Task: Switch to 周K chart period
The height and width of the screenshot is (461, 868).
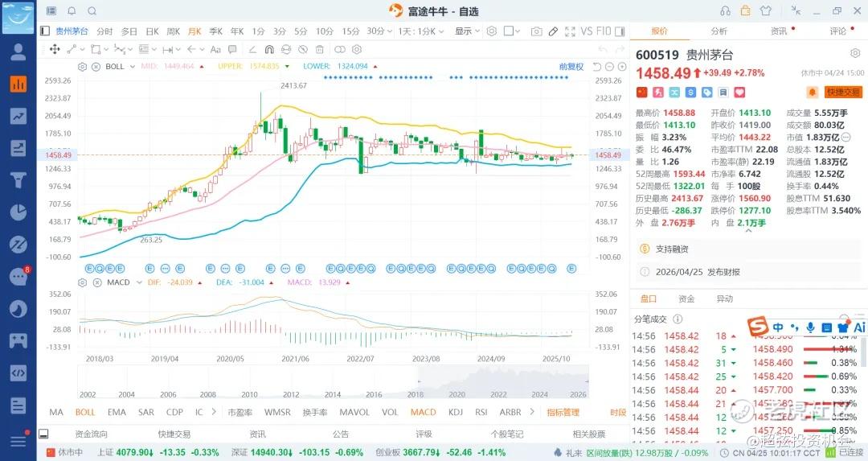Action: point(174,31)
